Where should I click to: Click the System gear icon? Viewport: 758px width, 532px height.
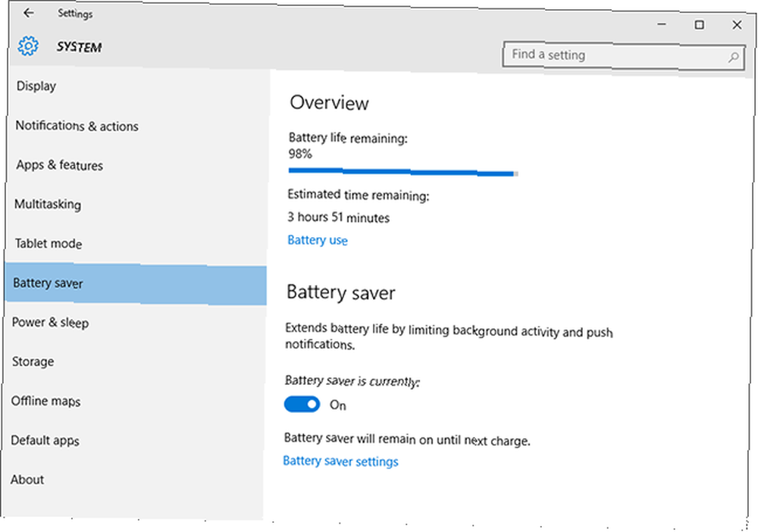(x=28, y=46)
